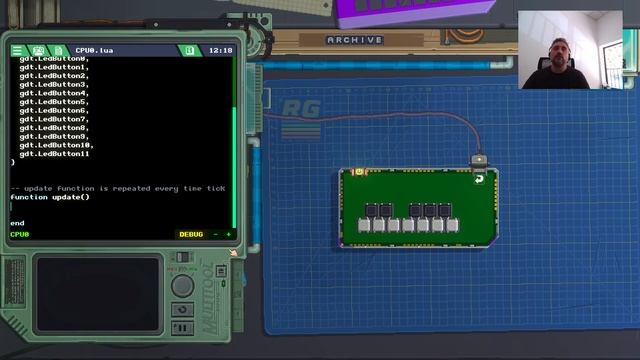Place cursor inside the empty update function line
The height and width of the screenshot is (360, 640).
pyautogui.click(x=121, y=206)
